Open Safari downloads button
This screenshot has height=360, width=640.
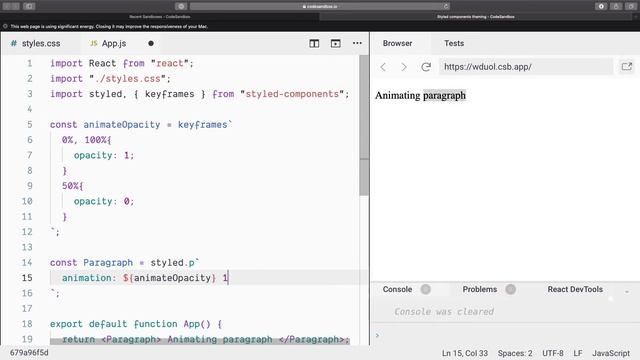point(601,6)
